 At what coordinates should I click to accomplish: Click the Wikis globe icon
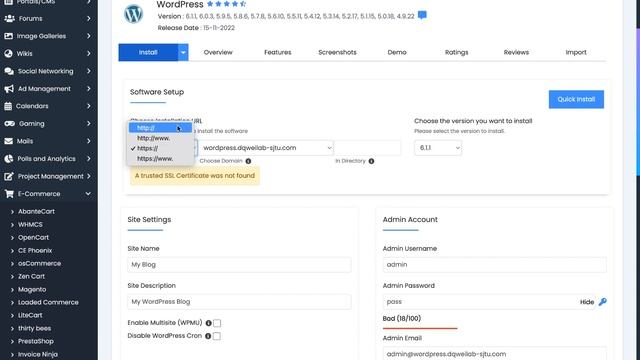9,53
